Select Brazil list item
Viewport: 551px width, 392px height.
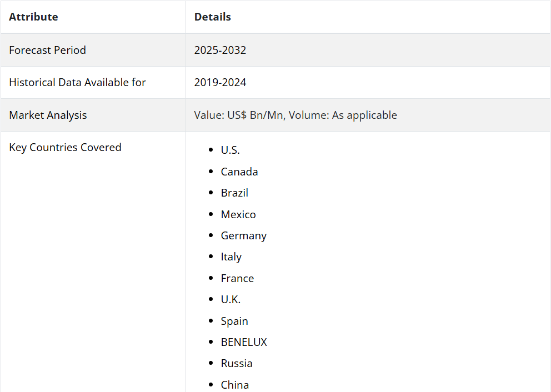(x=234, y=193)
